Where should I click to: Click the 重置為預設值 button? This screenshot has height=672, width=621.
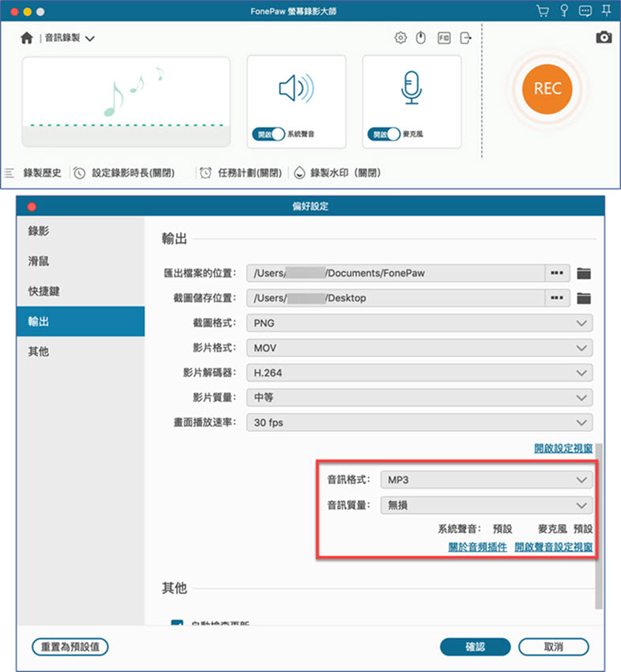pos(70,647)
